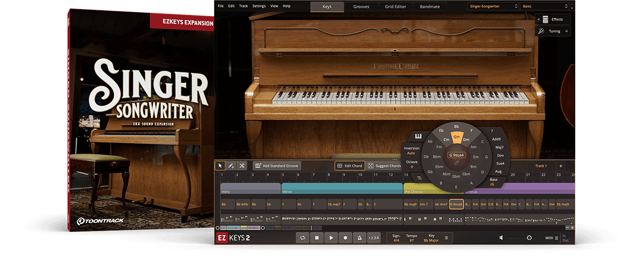The height and width of the screenshot is (262, 644).
Task: Click the speaker volume icon
Action: (x=501, y=238)
